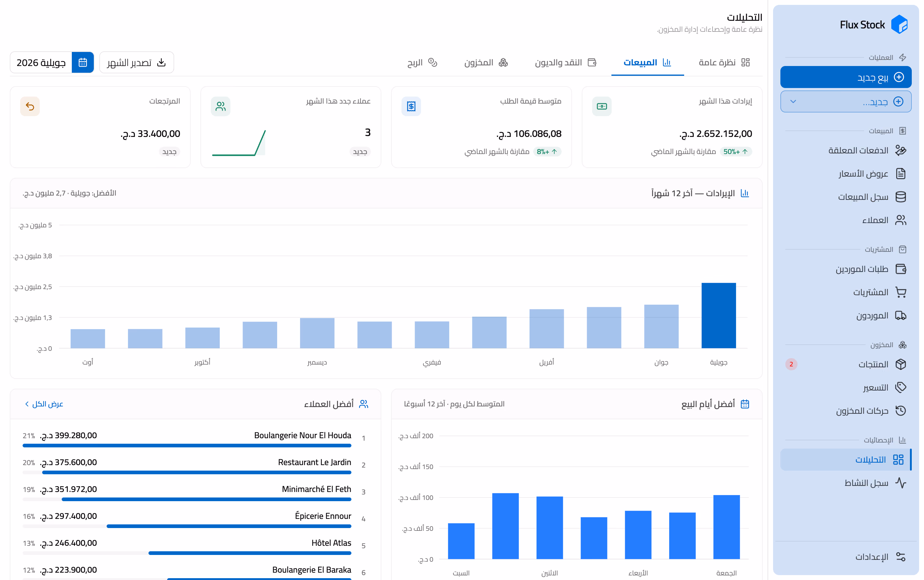This screenshot has width=924, height=580.
Task: Click the +8% comparison badge
Action: click(547, 152)
